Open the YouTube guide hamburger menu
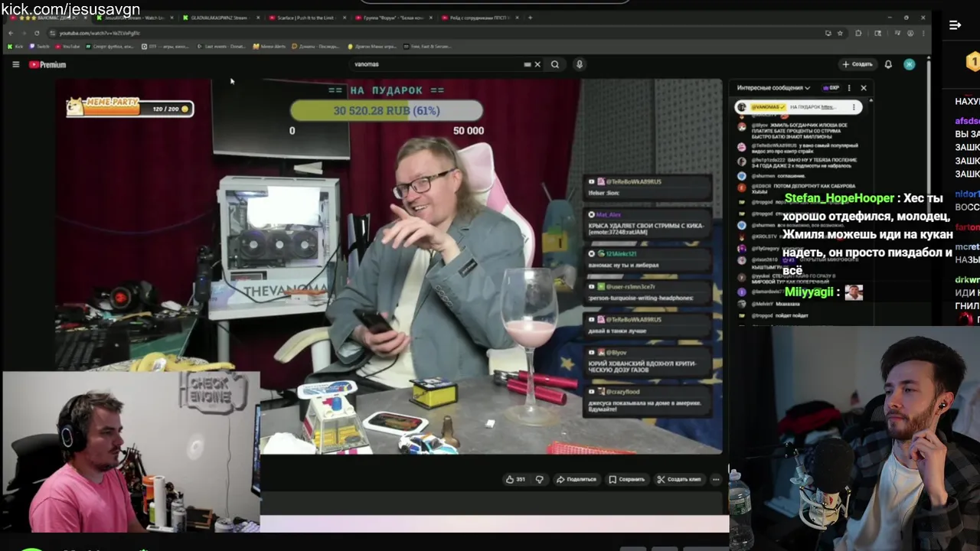This screenshot has height=551, width=980. (x=15, y=64)
